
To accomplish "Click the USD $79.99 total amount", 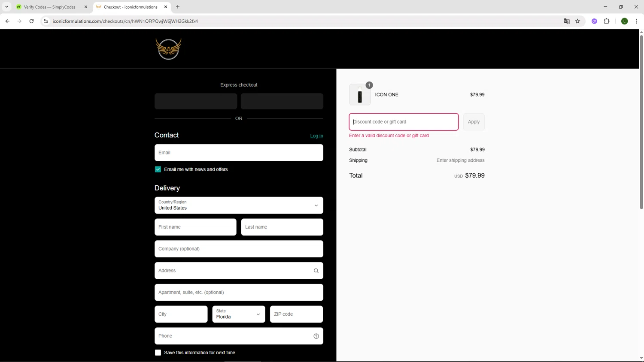I will [469, 175].
